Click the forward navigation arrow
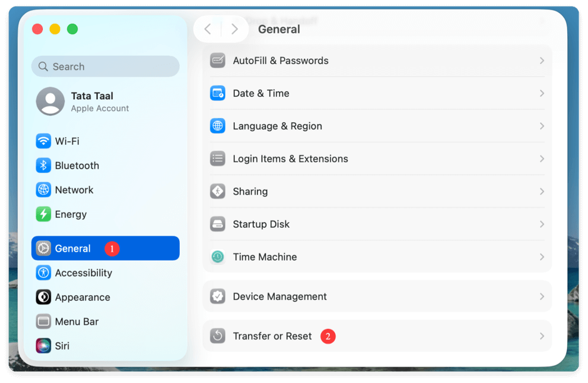This screenshot has width=588, height=383. pyautogui.click(x=234, y=28)
